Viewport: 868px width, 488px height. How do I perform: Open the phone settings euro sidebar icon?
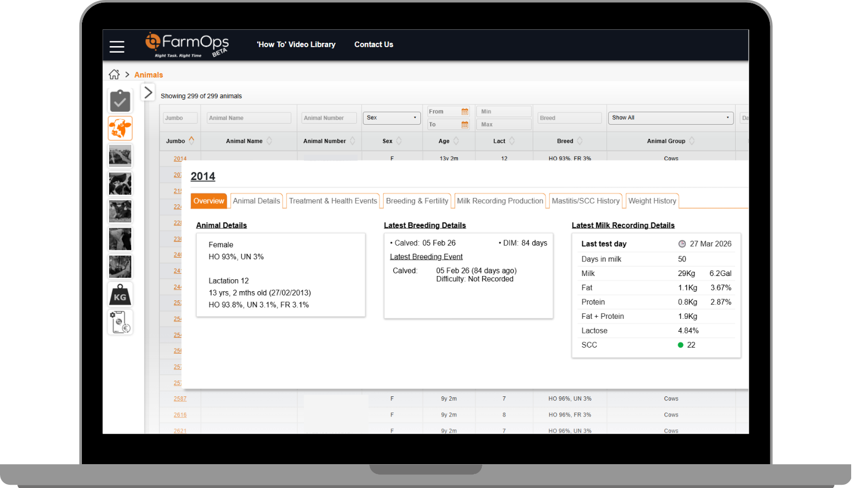(x=120, y=322)
